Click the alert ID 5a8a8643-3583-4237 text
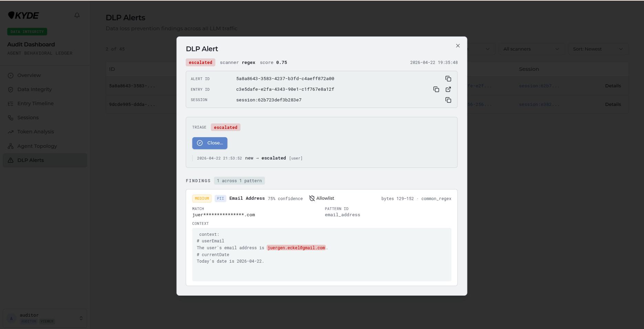 point(285,79)
